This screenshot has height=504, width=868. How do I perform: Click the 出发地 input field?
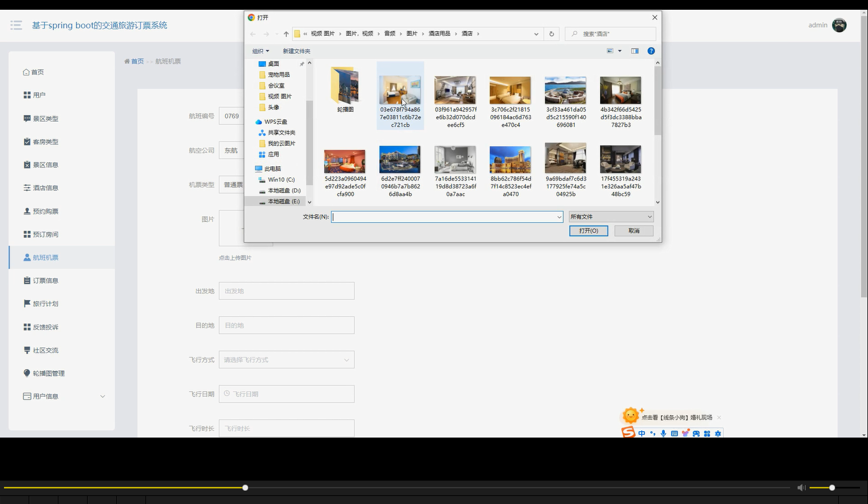[x=286, y=291]
